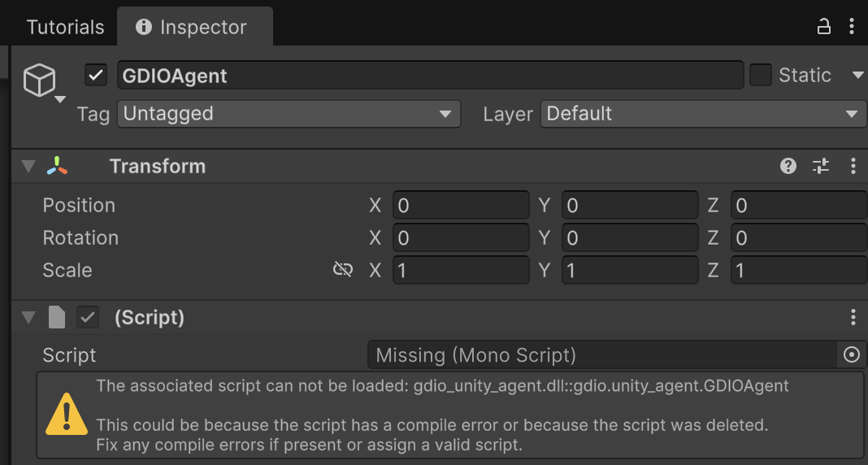868x465 pixels.
Task: Click the Script property label
Action: (x=69, y=355)
